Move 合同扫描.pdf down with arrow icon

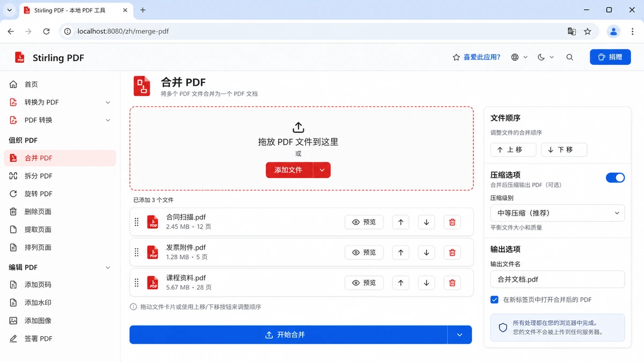[426, 222]
